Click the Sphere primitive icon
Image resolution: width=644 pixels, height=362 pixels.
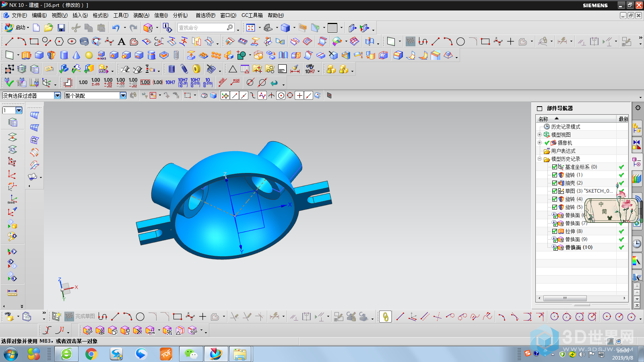tap(89, 55)
